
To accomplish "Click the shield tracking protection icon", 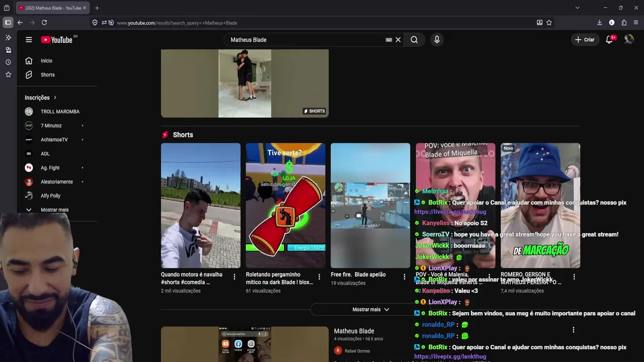I will point(95,23).
